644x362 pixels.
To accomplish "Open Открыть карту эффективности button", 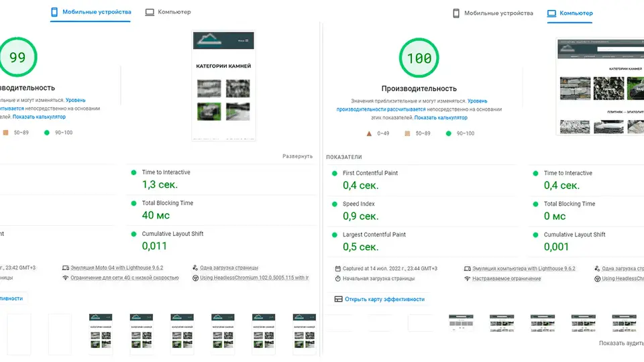I will pos(380,299).
